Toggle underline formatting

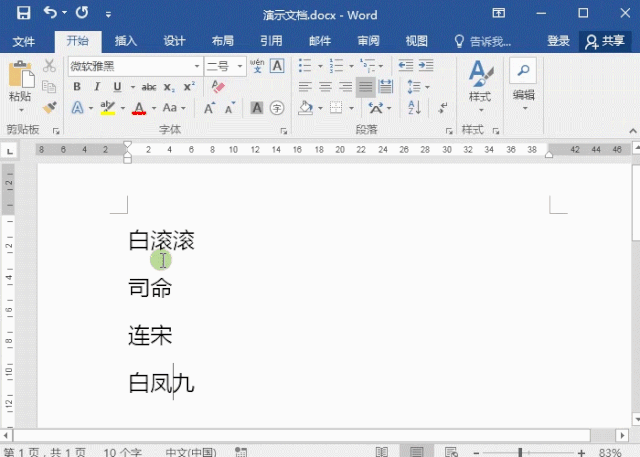[118, 87]
